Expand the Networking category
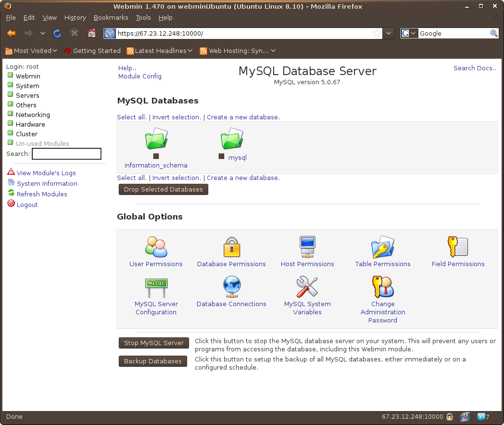Image resolution: width=504 pixels, height=425 pixels. coord(10,114)
